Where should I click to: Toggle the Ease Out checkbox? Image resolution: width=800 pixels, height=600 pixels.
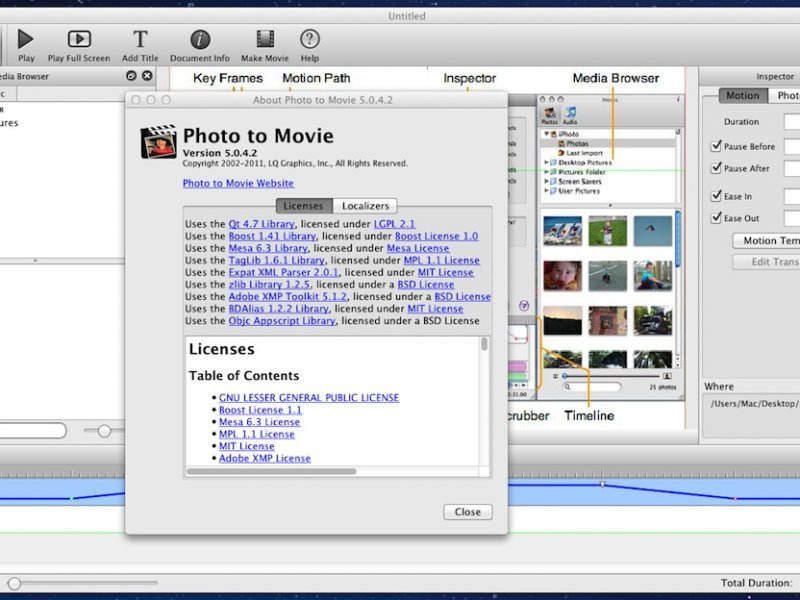(x=716, y=218)
